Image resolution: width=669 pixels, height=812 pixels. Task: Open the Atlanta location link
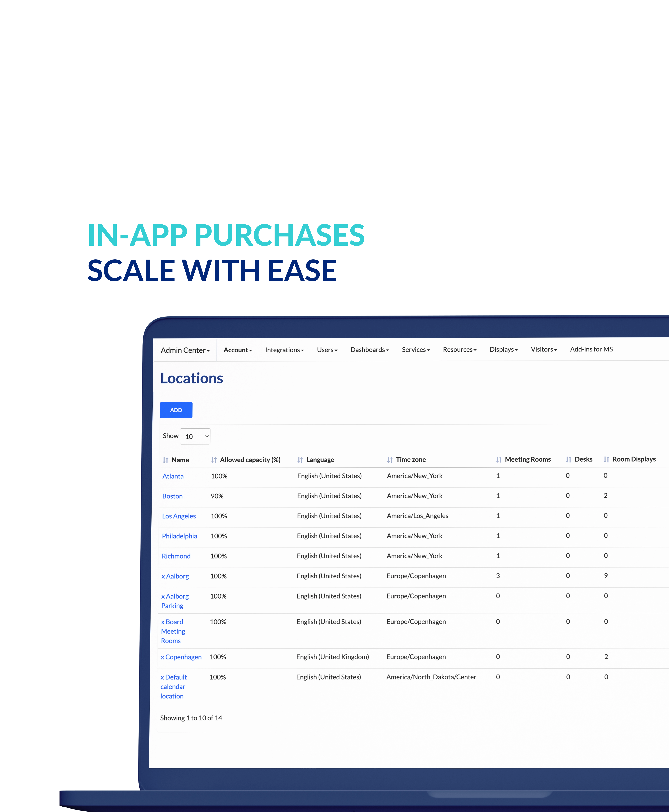pos(173,476)
